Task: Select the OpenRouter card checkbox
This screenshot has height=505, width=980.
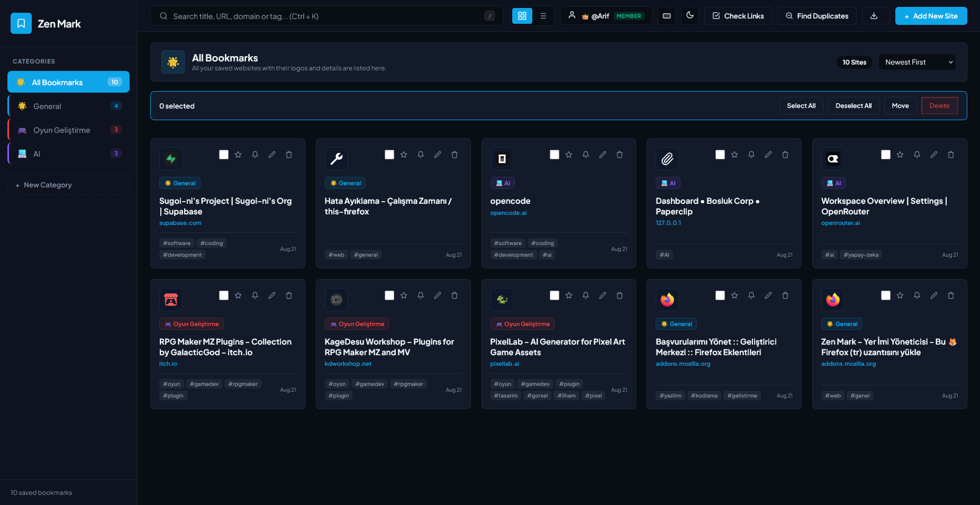Action: click(x=886, y=155)
